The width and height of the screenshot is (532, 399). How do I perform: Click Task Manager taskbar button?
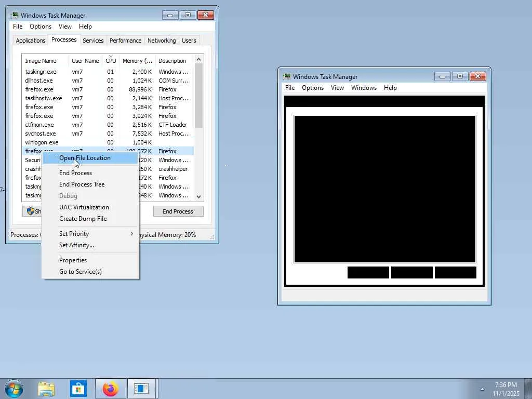[x=141, y=389]
